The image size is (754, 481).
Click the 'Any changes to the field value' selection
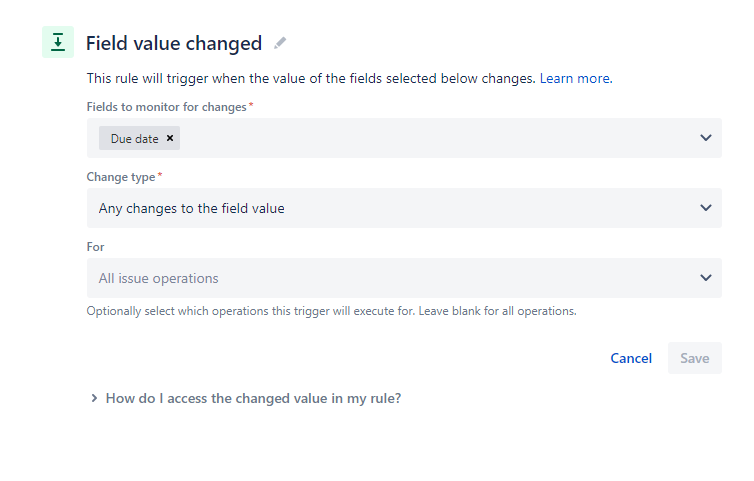pyautogui.click(x=191, y=208)
